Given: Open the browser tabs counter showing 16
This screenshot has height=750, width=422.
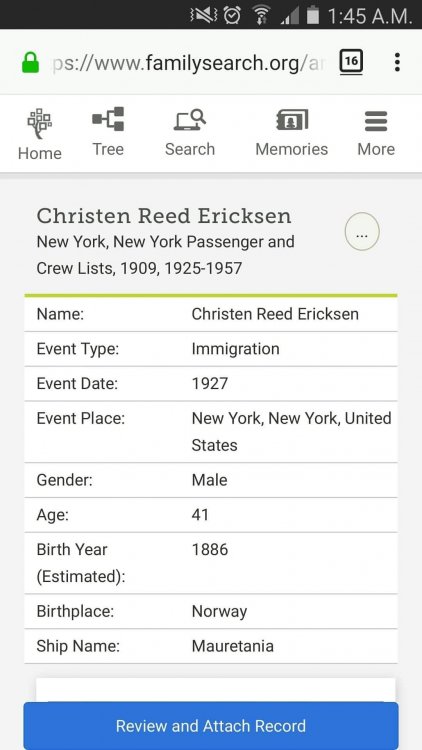Looking at the screenshot, I should [x=351, y=62].
